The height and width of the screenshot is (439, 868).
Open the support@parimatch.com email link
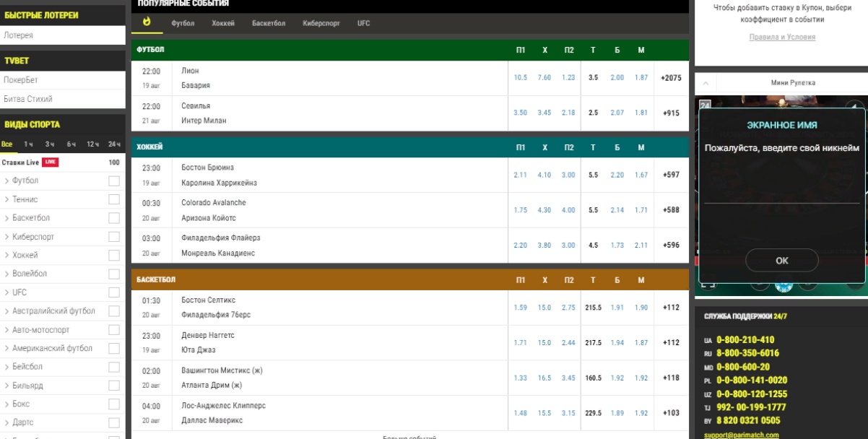tap(742, 435)
